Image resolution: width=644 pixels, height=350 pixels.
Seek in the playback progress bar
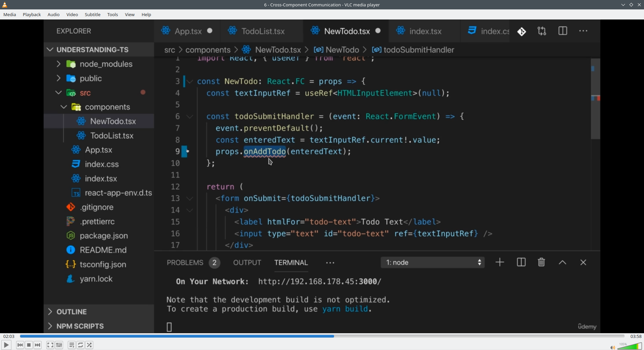coord(322,336)
